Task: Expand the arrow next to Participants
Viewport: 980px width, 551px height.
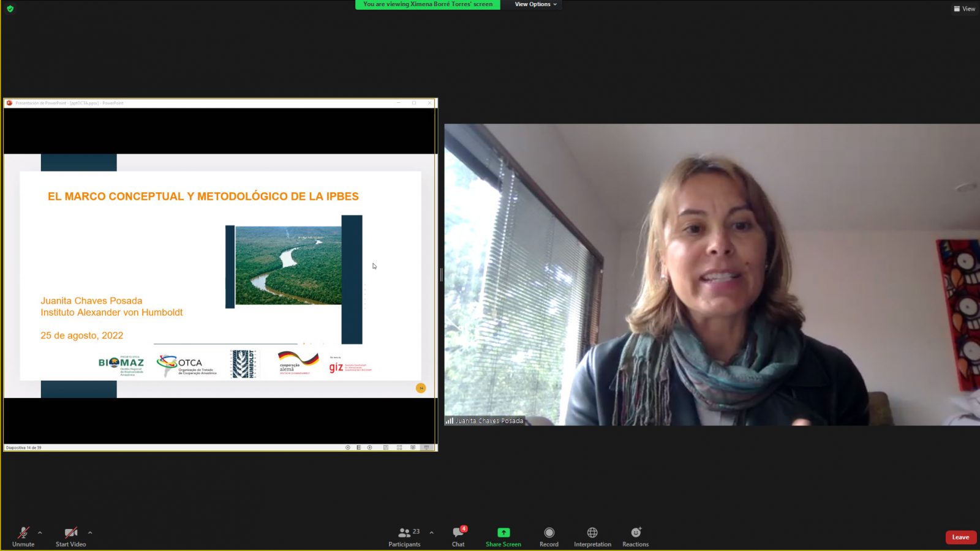Action: (431, 533)
